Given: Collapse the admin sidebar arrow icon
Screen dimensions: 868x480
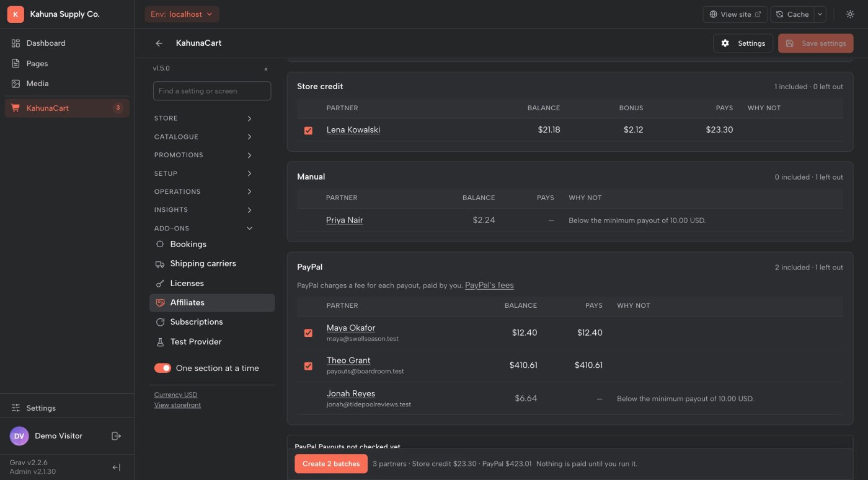Looking at the screenshot, I should point(116,468).
